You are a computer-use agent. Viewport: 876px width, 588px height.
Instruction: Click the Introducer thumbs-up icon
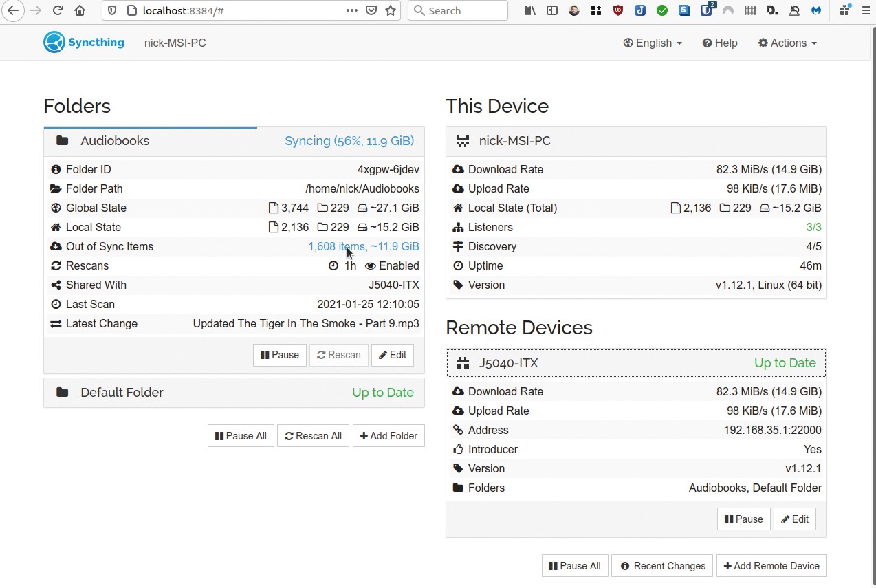(458, 449)
